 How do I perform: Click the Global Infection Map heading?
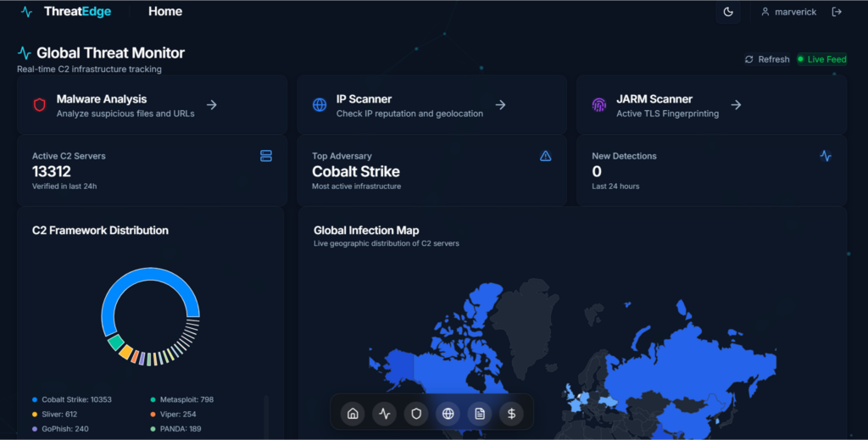coord(366,231)
